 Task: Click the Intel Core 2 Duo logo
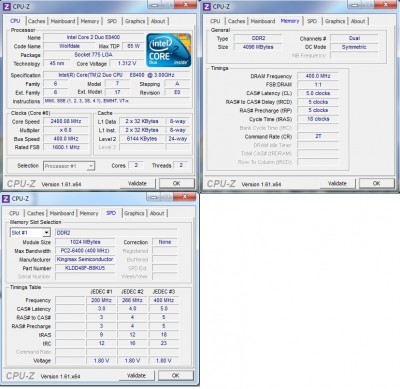[x=168, y=50]
